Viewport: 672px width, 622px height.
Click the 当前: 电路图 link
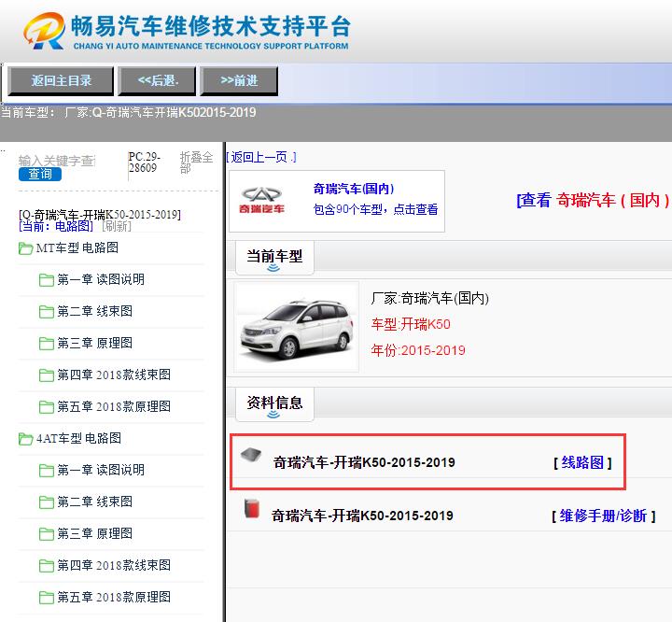tap(56, 226)
